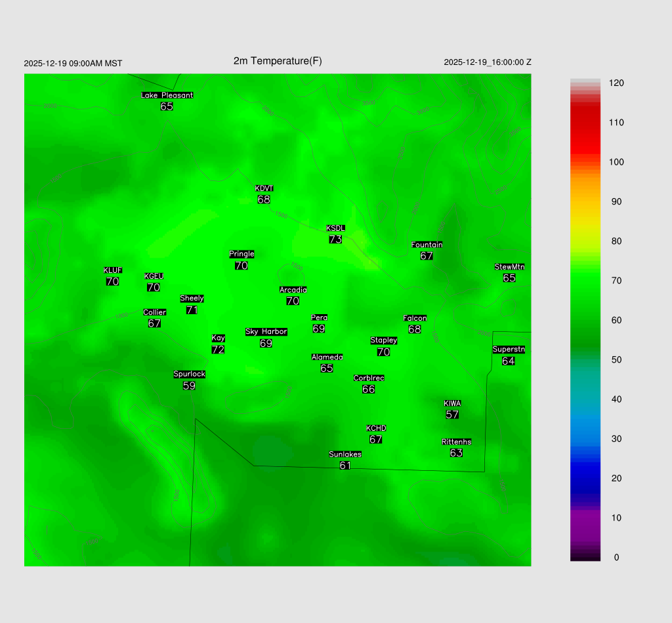Click the dark blue colorbar band near 20

[585, 479]
